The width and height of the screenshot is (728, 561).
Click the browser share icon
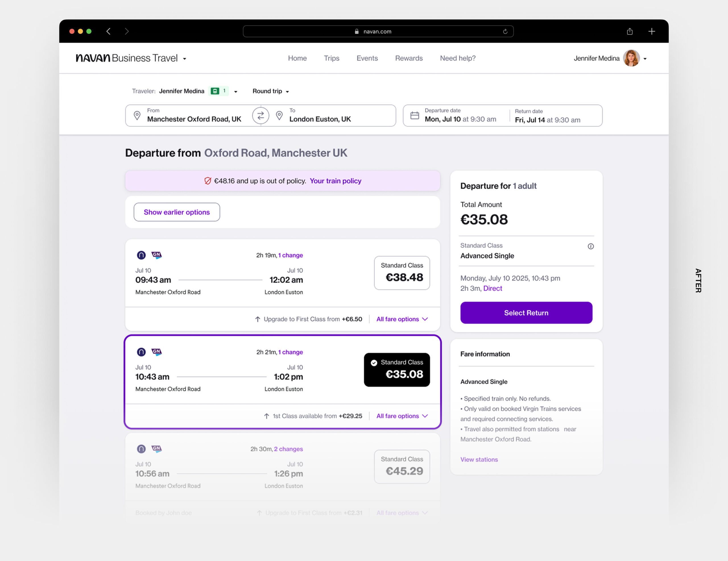629,31
